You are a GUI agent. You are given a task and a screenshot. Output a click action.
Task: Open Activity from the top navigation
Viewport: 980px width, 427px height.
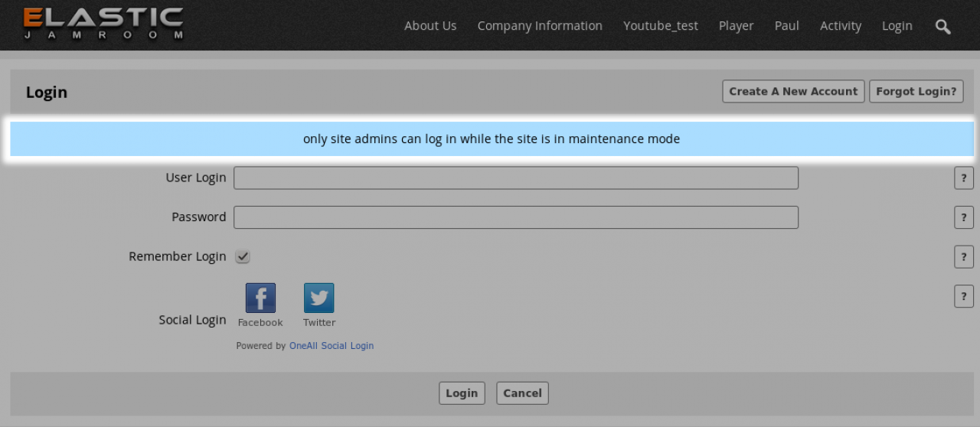[840, 26]
